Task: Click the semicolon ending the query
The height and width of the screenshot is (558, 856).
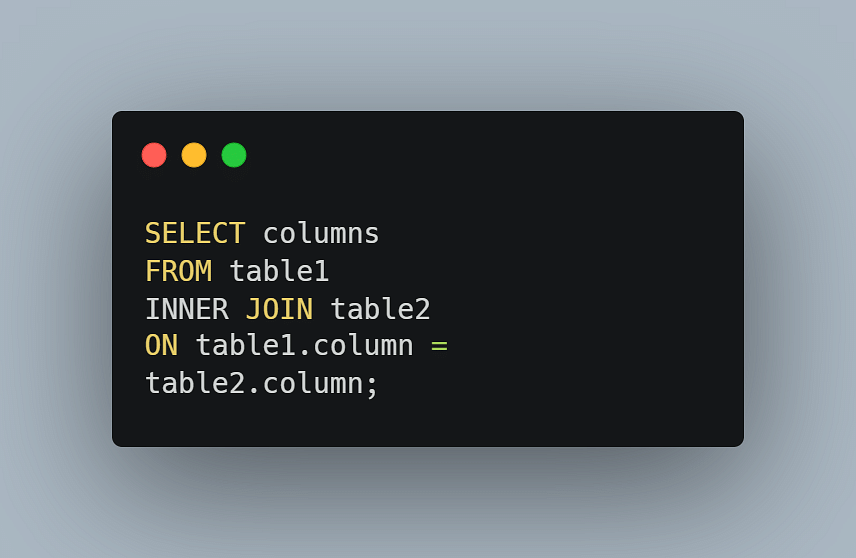Action: pyautogui.click(x=372, y=385)
